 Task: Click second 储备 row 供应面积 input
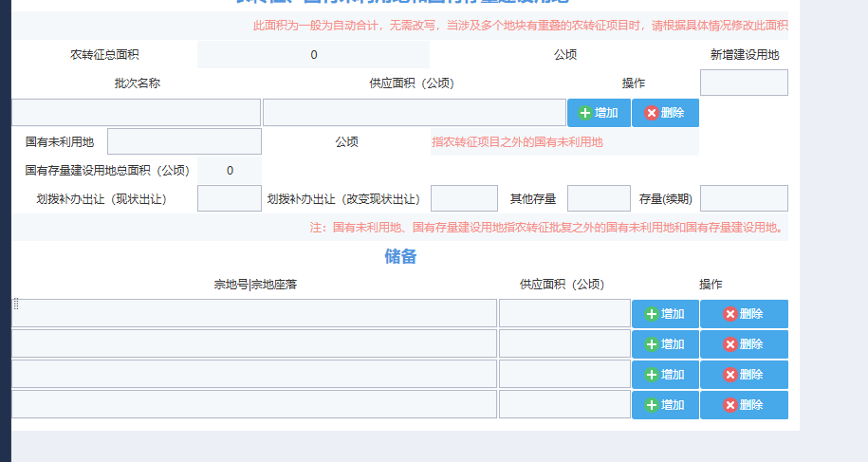[x=564, y=343]
